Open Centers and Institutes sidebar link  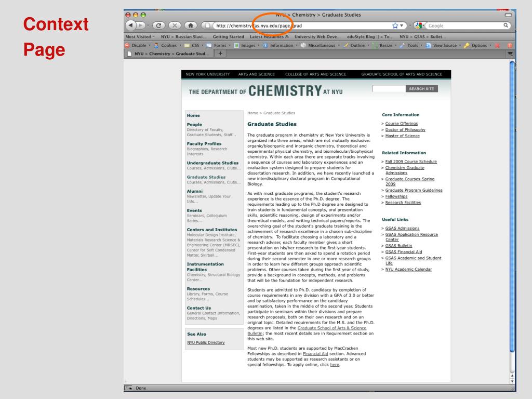click(212, 230)
